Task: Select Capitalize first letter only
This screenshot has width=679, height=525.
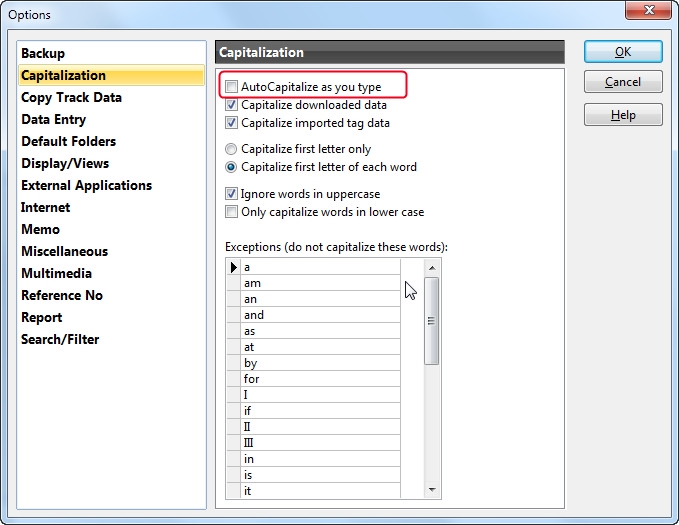Action: (232, 149)
